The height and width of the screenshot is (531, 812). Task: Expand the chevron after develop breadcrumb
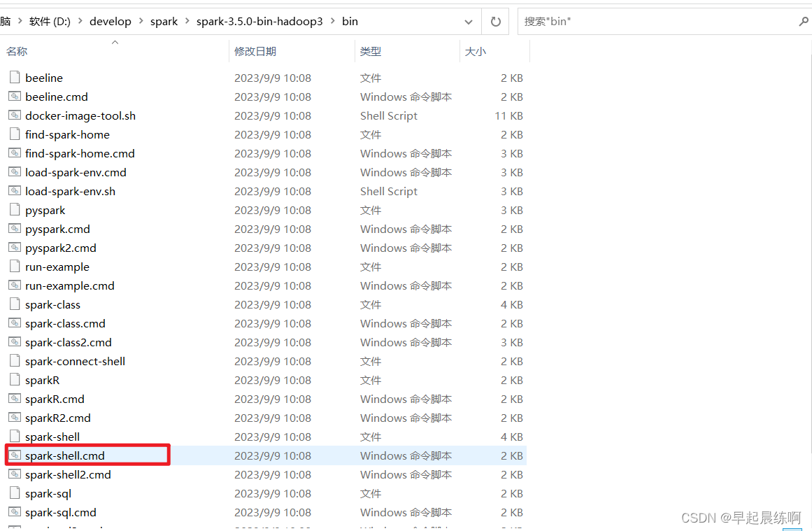tap(141, 21)
